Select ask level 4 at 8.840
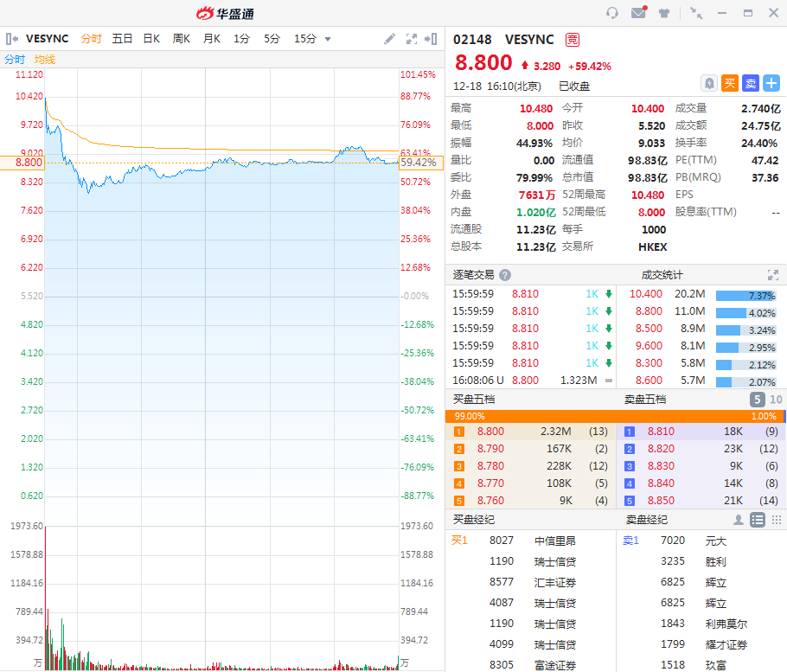 (x=701, y=483)
